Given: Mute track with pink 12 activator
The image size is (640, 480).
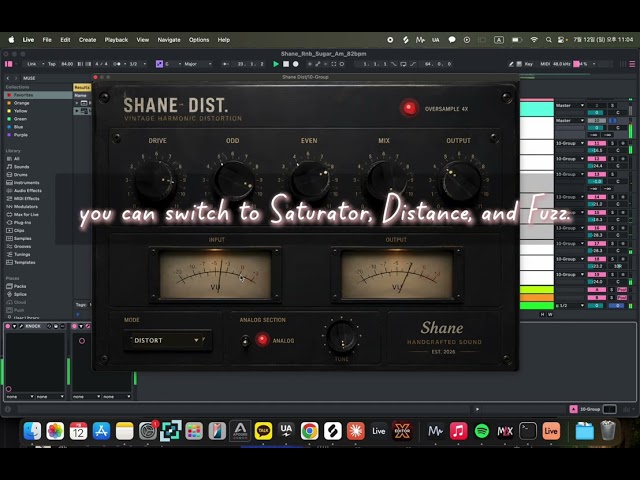Looking at the screenshot, I should click(x=597, y=159).
